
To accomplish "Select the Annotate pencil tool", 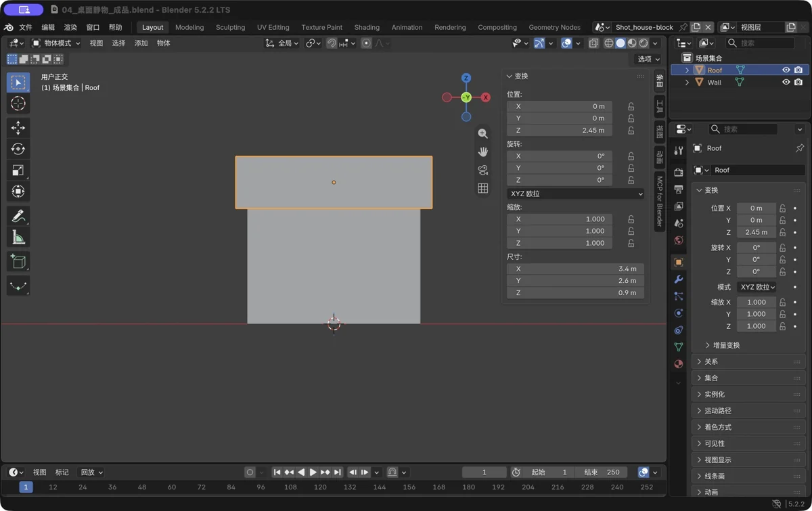I will pos(18,216).
